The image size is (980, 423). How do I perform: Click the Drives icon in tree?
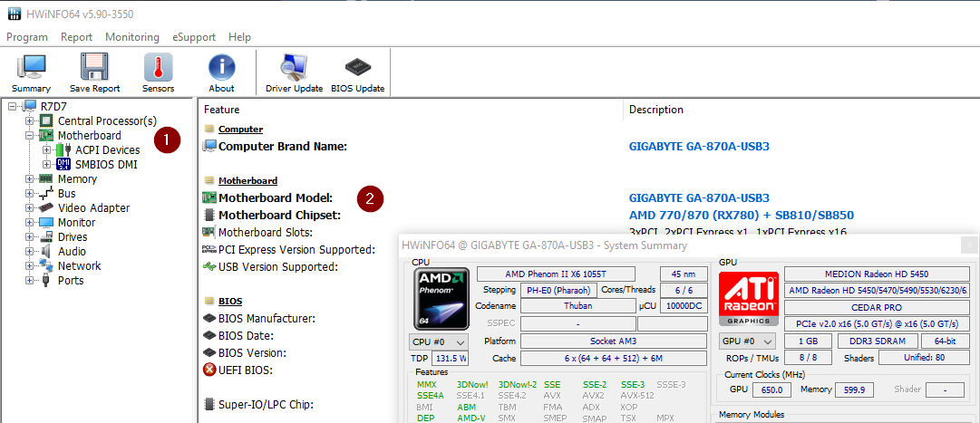pos(46,236)
